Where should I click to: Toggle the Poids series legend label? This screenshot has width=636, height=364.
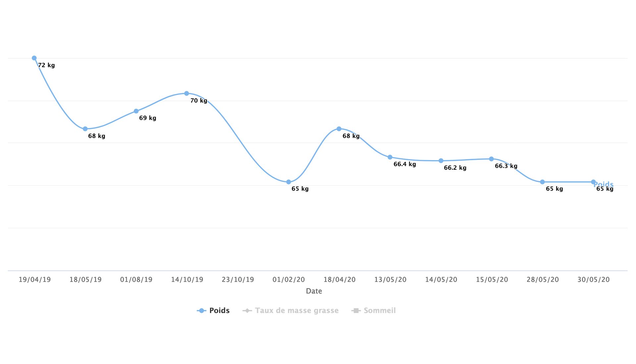tap(219, 310)
